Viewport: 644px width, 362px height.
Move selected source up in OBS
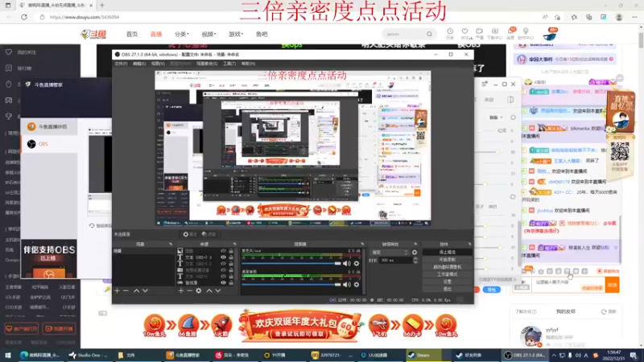pos(209,290)
